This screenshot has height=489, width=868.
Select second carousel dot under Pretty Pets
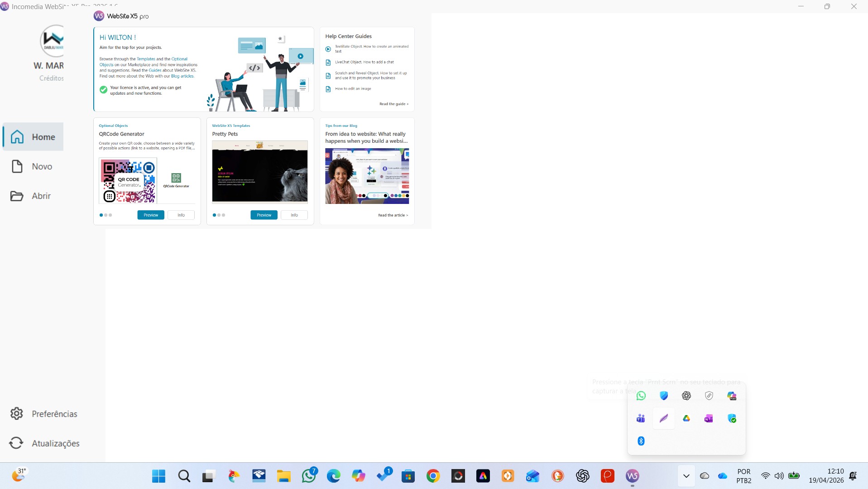click(219, 215)
